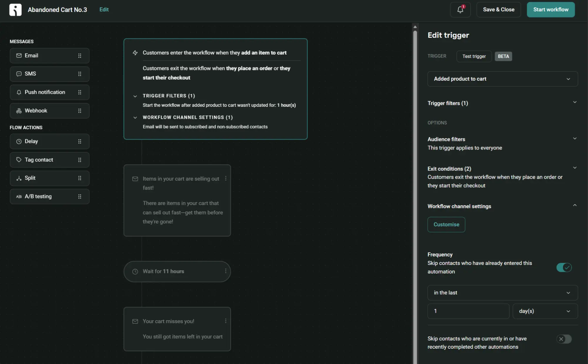Open the day(s) unit dropdown
The width and height of the screenshot is (588, 364).
pos(545,311)
